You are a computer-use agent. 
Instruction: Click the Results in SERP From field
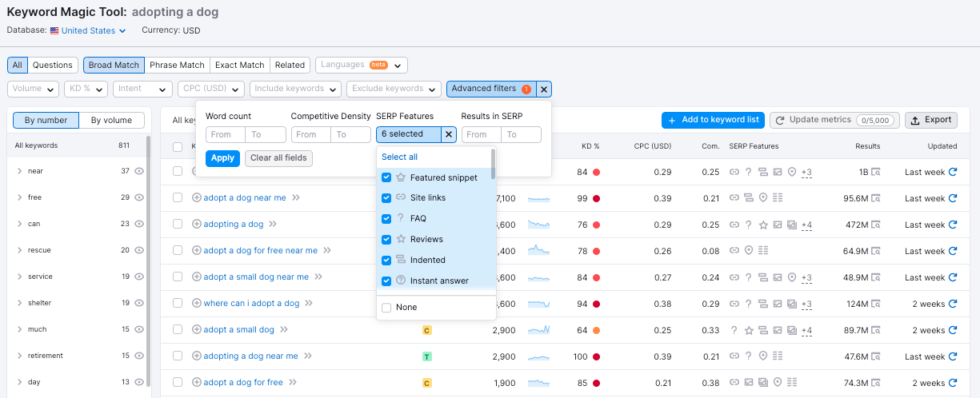(x=481, y=134)
